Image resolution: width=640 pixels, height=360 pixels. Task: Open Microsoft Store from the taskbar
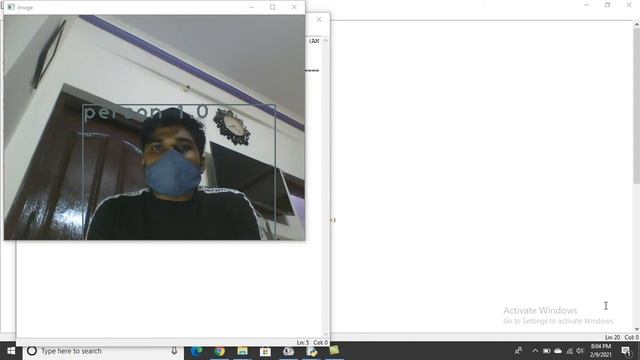265,351
